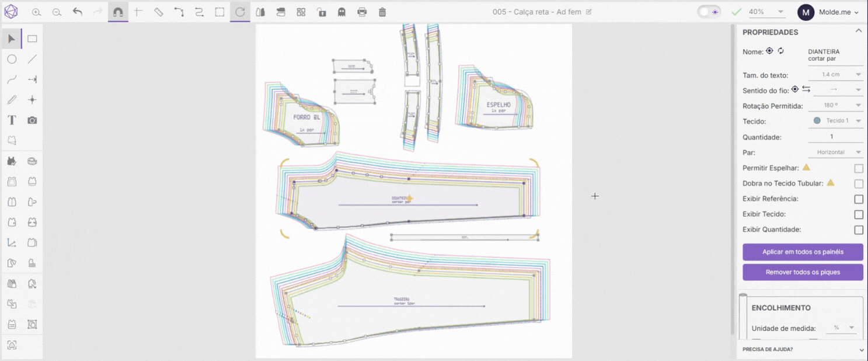Enable Exibir Referência checkbox

(x=859, y=199)
